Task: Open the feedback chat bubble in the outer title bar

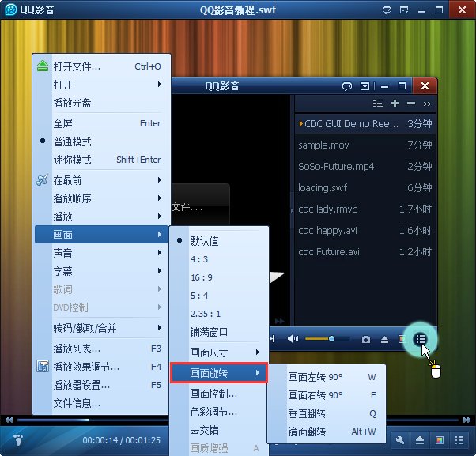Action: point(387,10)
